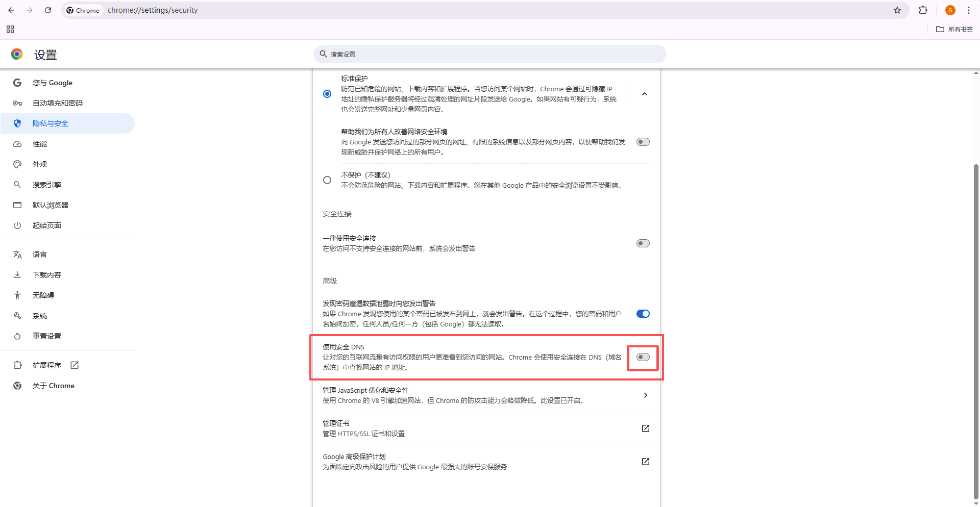
Task: Toggle the 一律使用安全连接 switch
Action: (x=643, y=243)
